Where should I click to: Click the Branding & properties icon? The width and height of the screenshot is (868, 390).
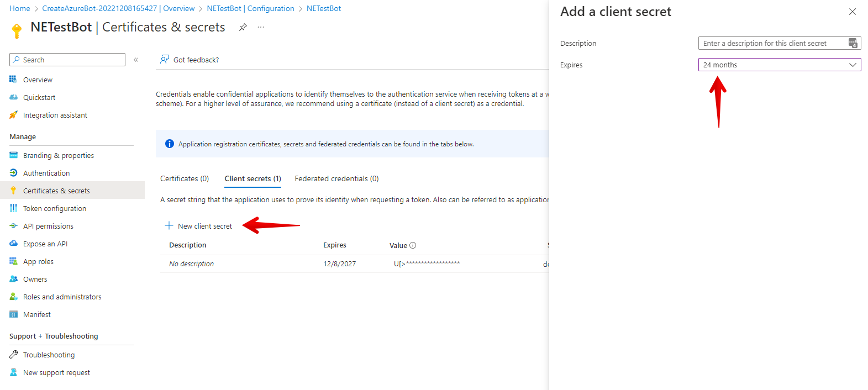pyautogui.click(x=13, y=155)
